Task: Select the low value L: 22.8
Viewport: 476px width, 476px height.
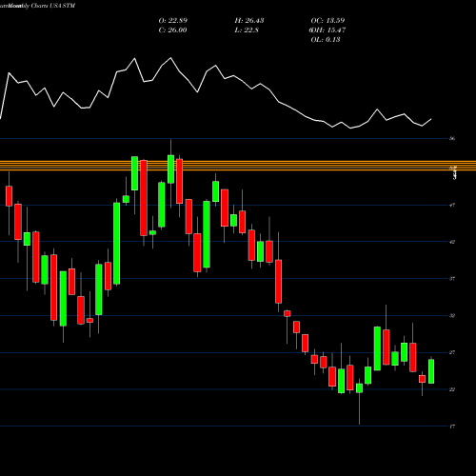Action: pos(247,30)
